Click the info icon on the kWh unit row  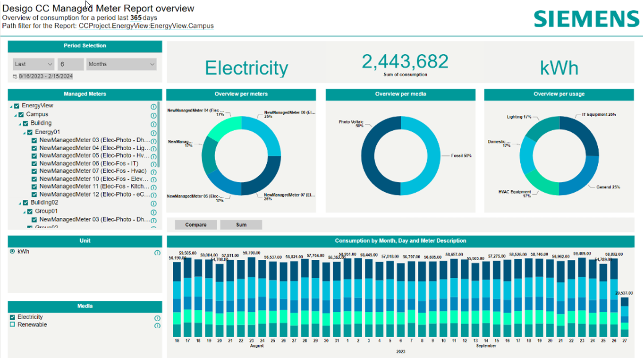pos(157,253)
